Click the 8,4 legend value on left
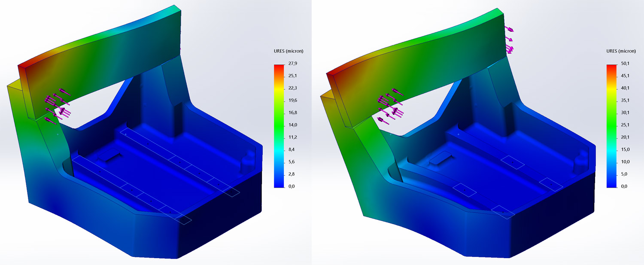 [x=292, y=149]
